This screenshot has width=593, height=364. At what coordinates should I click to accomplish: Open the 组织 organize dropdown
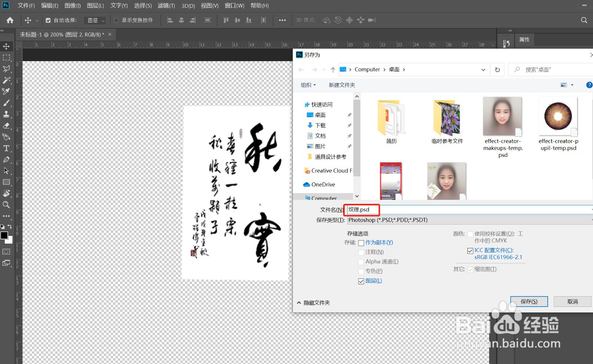point(308,85)
